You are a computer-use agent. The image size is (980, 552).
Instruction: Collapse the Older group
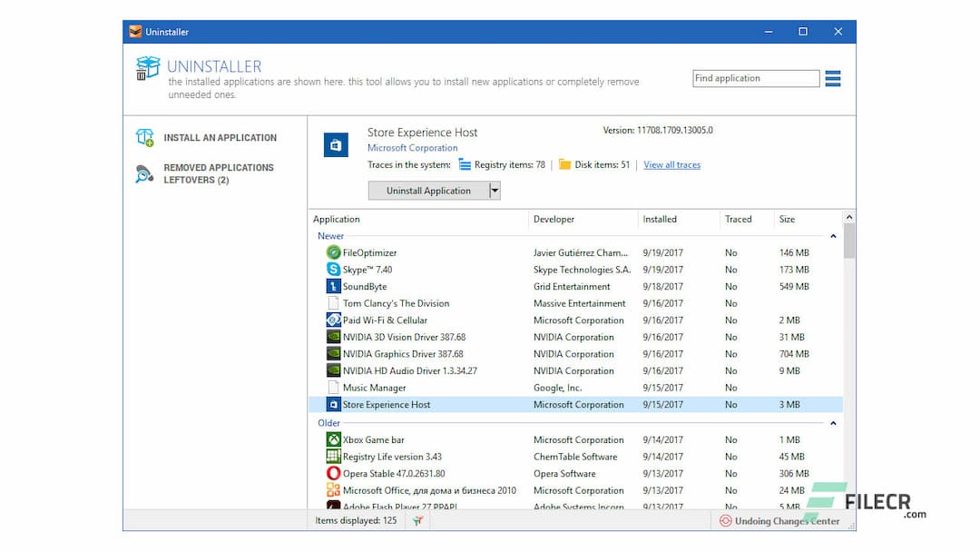[x=833, y=422]
